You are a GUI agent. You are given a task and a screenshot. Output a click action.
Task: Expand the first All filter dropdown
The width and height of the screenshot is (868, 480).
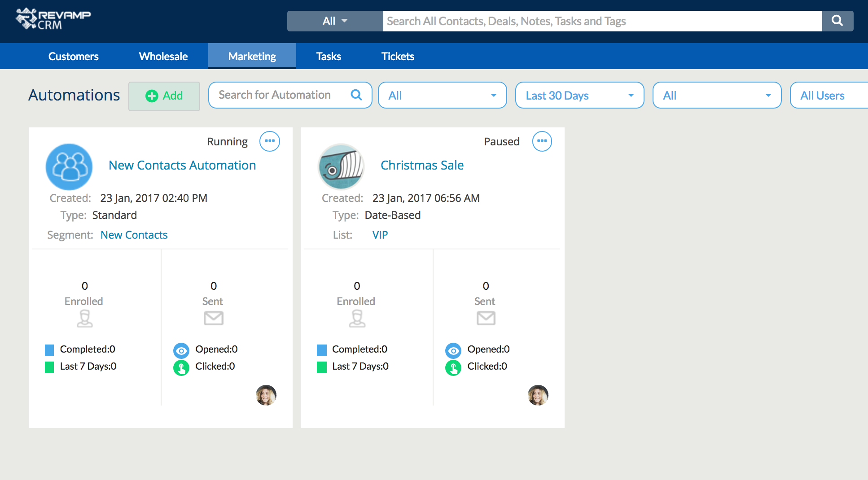pos(443,95)
